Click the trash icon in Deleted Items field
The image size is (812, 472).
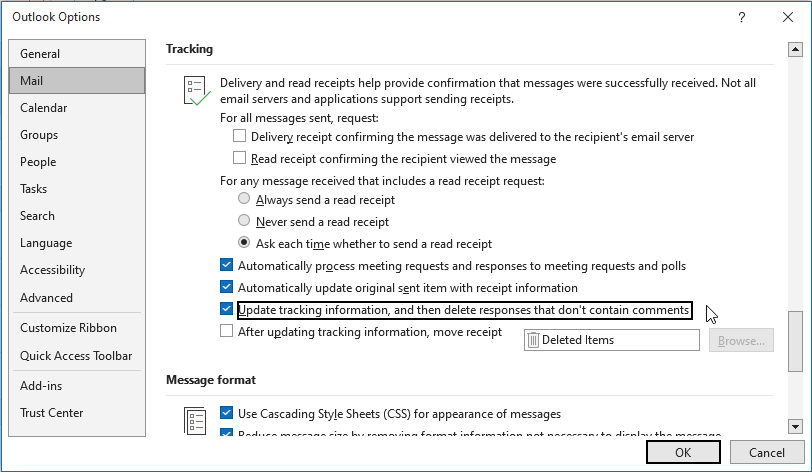coord(533,340)
